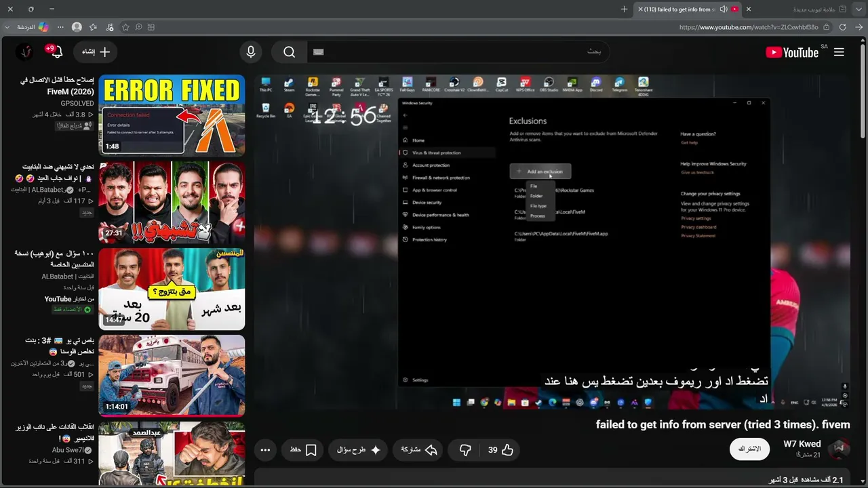Open YouTube account avatar menu
Screen dimensions: 868x488
[x=25, y=52]
